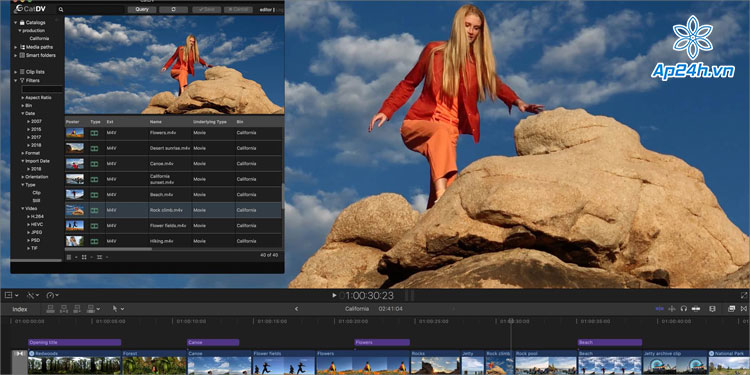Click the refresh button beside Query

point(173,10)
